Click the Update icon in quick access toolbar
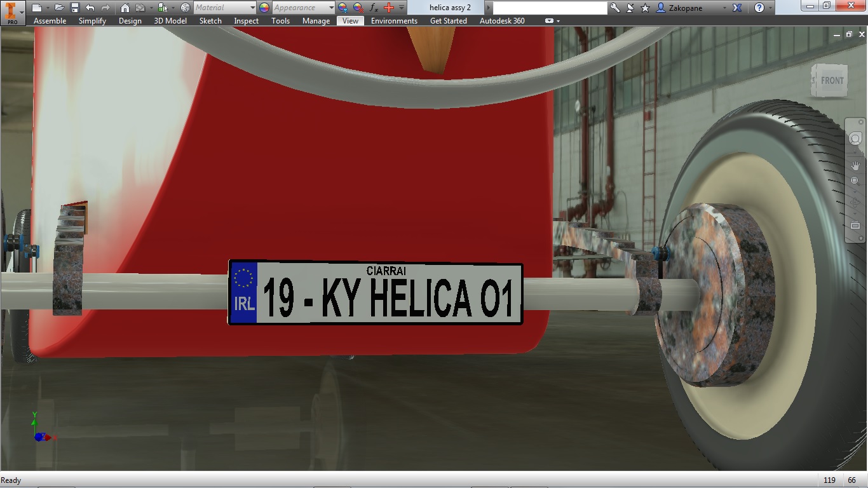 [140, 8]
